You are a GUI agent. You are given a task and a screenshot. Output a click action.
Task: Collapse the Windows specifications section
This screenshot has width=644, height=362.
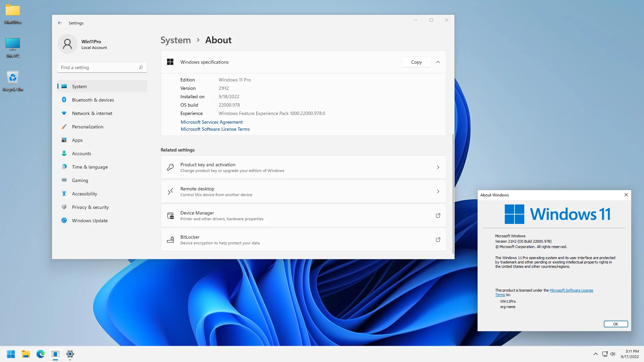[x=438, y=62]
